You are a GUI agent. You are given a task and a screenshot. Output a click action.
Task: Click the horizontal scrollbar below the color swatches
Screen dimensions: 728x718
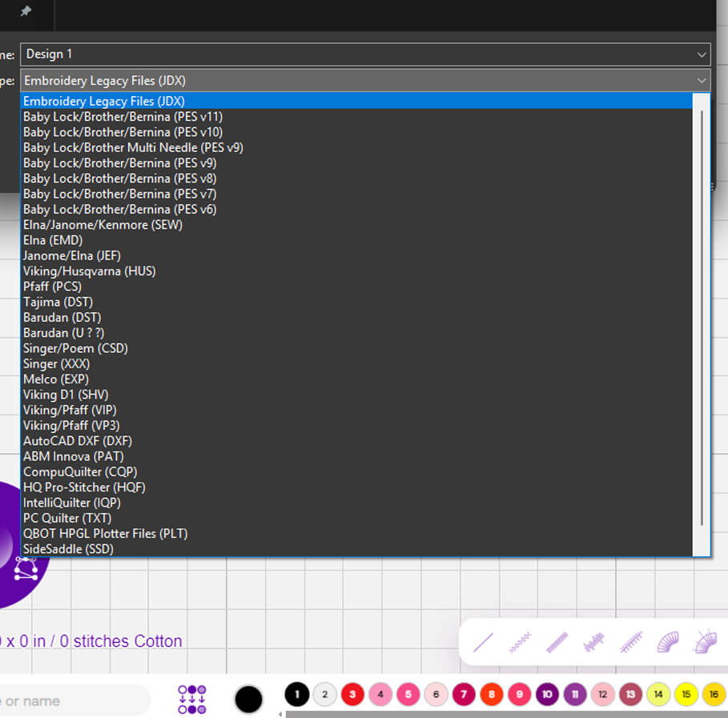(x=497, y=715)
